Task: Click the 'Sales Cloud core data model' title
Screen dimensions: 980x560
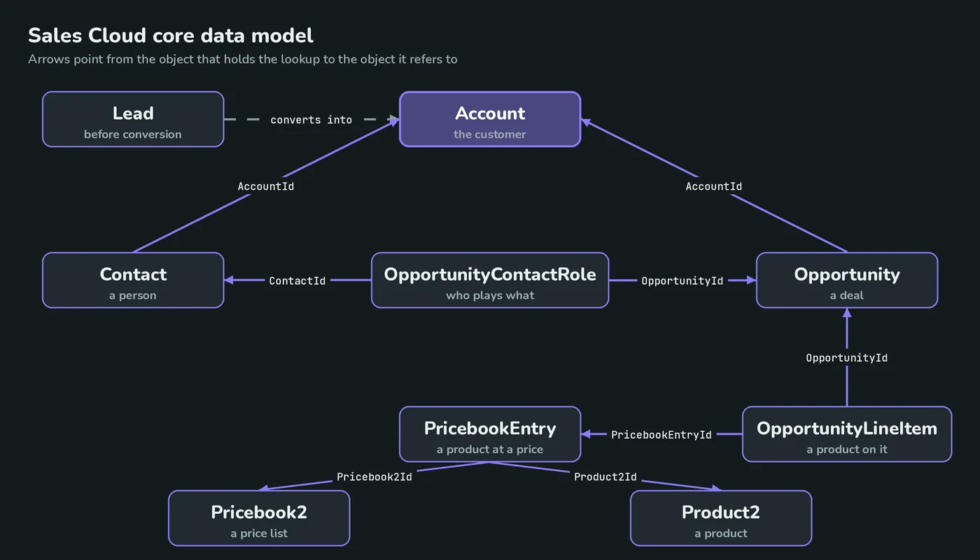Action: click(171, 35)
